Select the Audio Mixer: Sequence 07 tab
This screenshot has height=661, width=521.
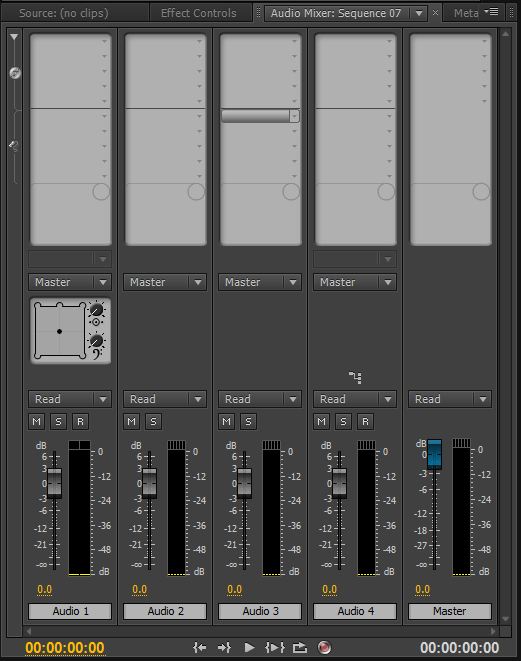336,13
